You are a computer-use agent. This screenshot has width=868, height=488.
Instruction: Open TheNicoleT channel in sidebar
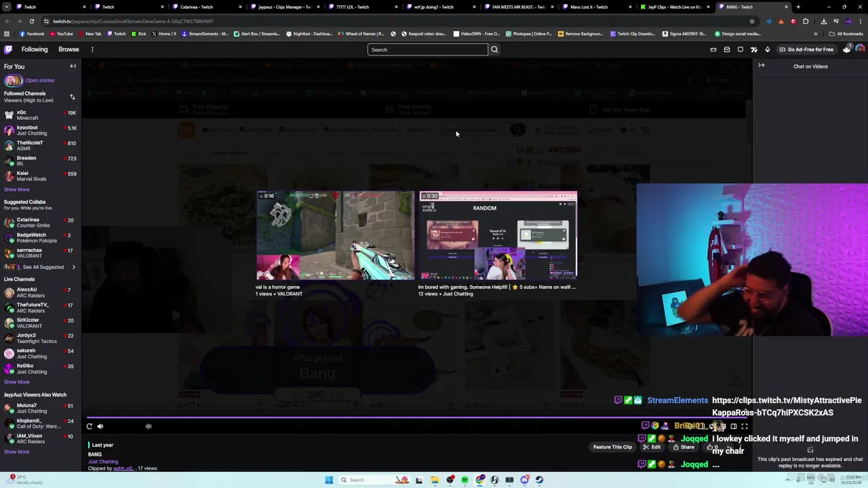pyautogui.click(x=40, y=146)
